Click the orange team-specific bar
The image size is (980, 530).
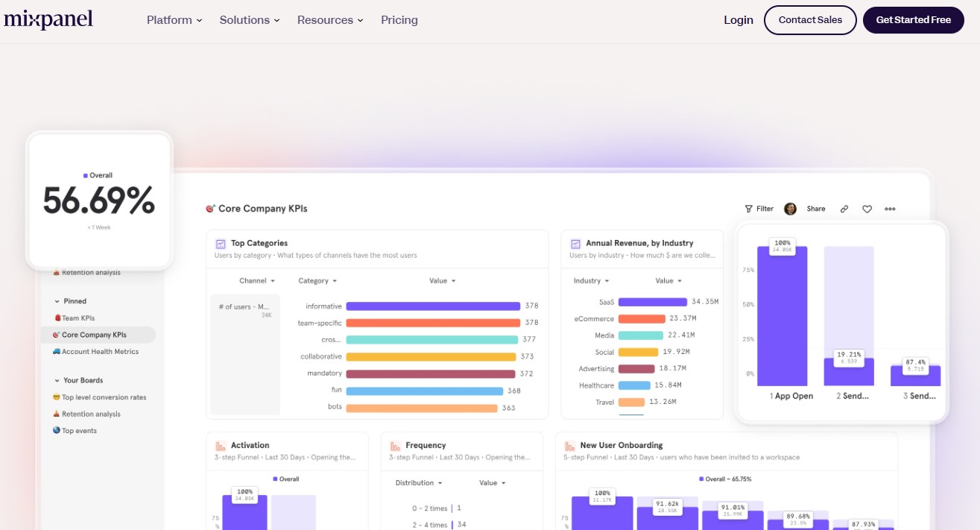click(433, 323)
